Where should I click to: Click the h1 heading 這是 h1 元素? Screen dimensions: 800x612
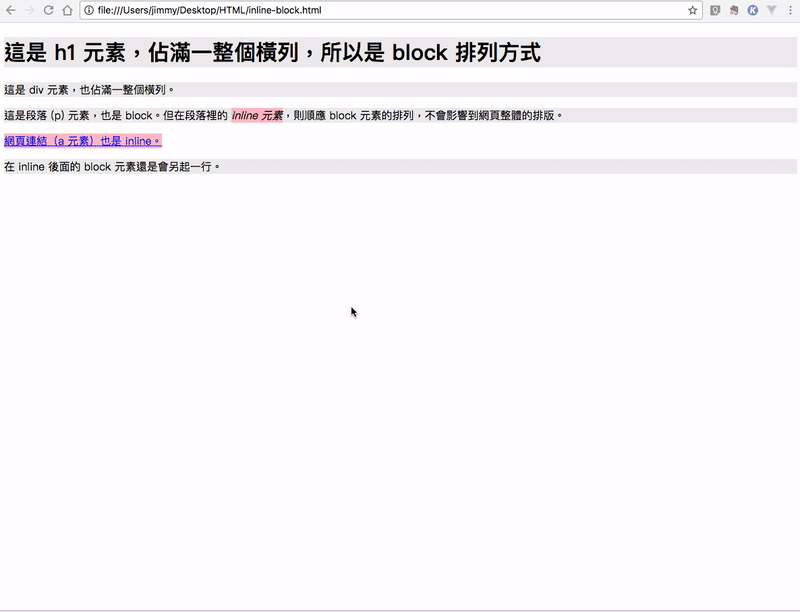(x=65, y=52)
